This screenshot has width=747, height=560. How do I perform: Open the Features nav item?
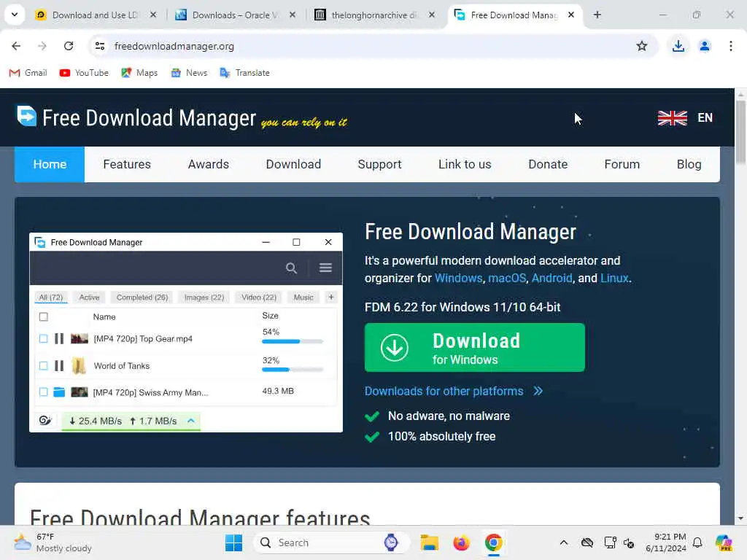(x=127, y=164)
